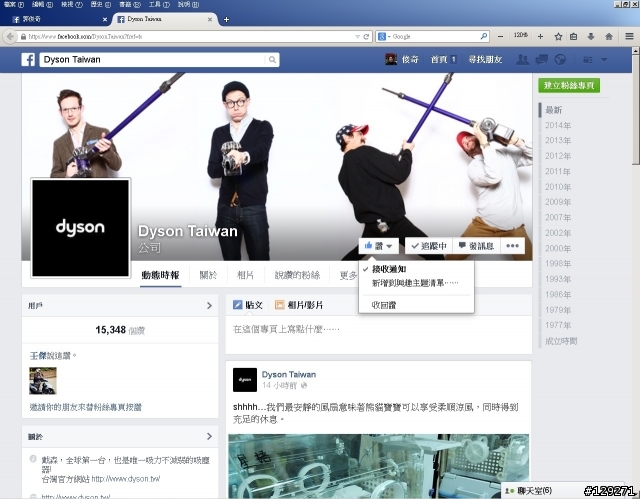The image size is (640, 499).
Task: Go to browser home icon
Action: pos(609,37)
